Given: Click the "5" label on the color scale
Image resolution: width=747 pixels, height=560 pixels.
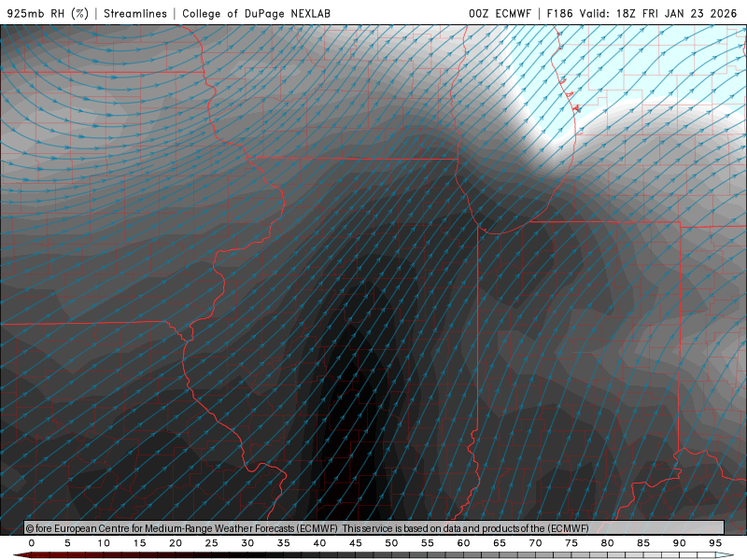Looking at the screenshot, I should (67, 543).
